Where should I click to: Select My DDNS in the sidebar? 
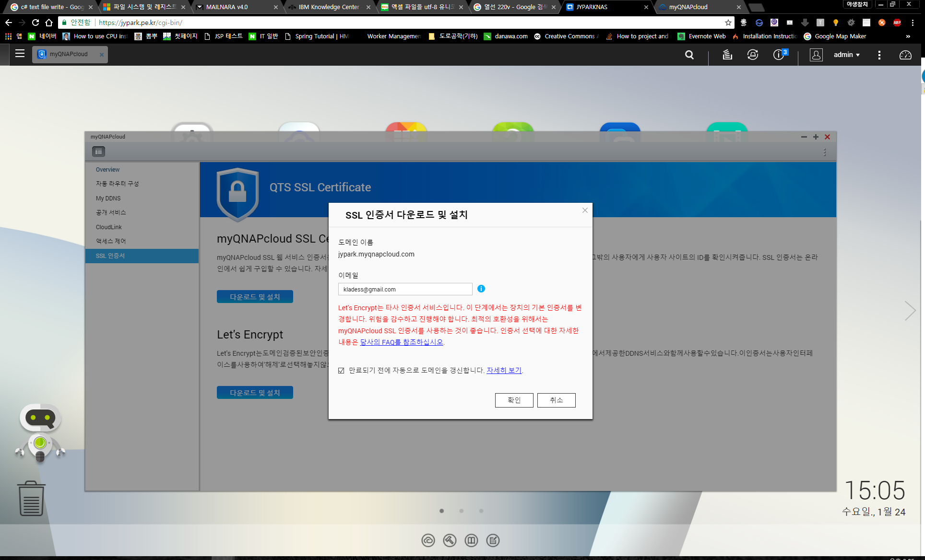(x=142, y=198)
